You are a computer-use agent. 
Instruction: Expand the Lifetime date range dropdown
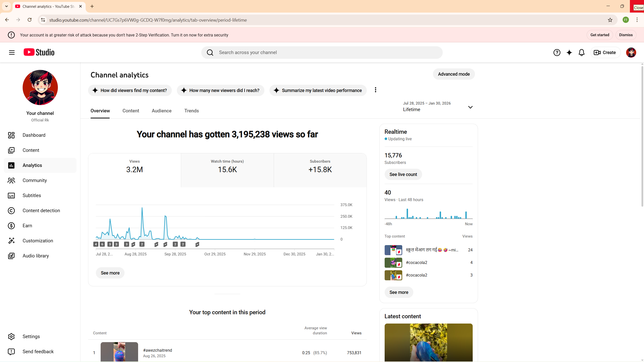(470, 107)
